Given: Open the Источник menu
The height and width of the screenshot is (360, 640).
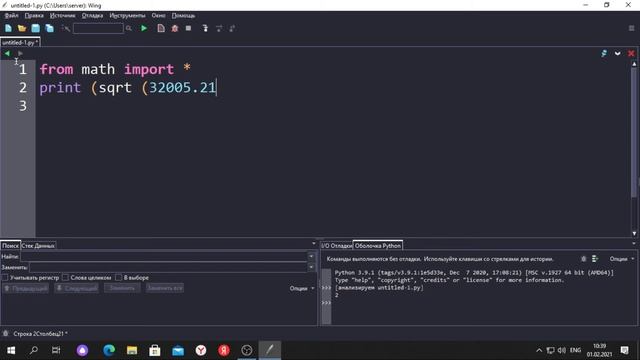Looking at the screenshot, I should tap(62, 16).
